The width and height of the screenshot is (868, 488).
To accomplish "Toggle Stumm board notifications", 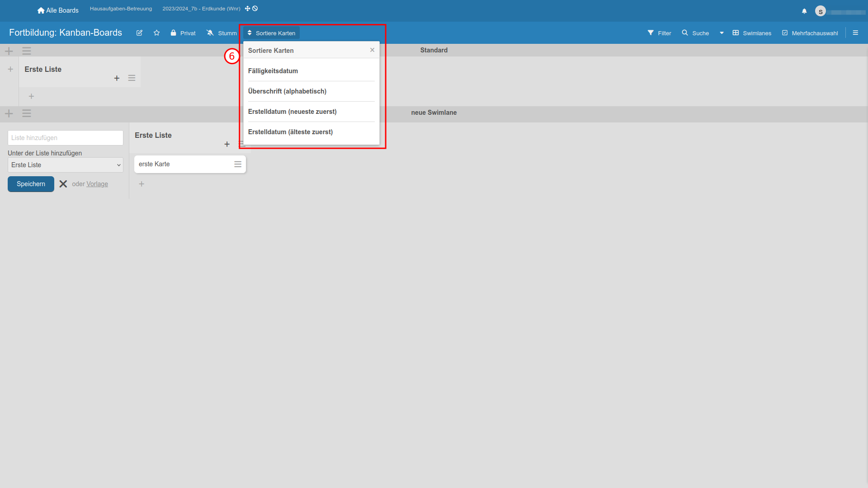I will coord(222,33).
